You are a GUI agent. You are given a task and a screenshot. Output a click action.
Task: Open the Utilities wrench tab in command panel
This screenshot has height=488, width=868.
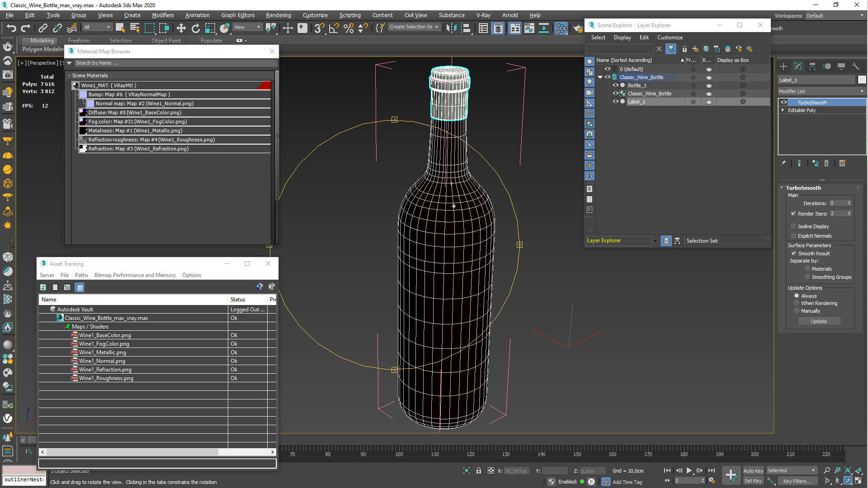[856, 66]
